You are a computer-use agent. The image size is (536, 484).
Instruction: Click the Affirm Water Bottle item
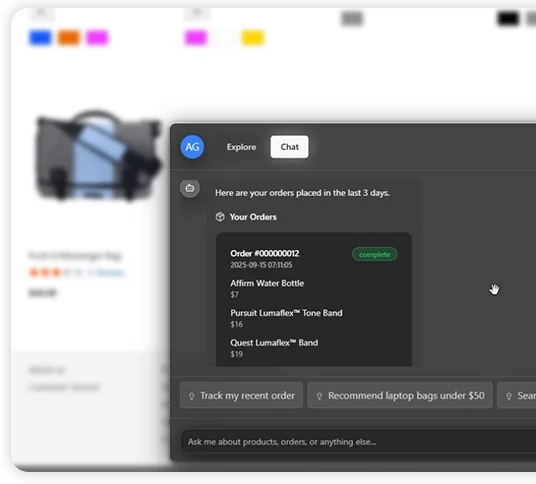coord(267,283)
